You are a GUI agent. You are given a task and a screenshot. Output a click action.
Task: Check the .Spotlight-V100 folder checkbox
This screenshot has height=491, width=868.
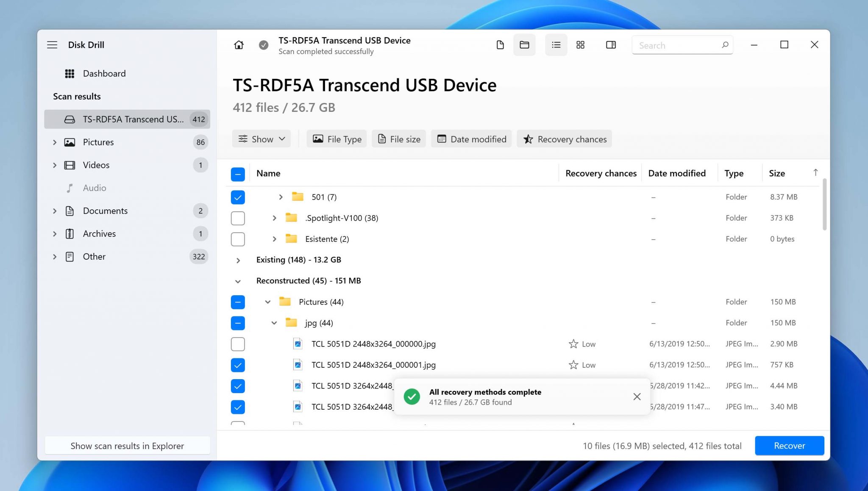(238, 218)
